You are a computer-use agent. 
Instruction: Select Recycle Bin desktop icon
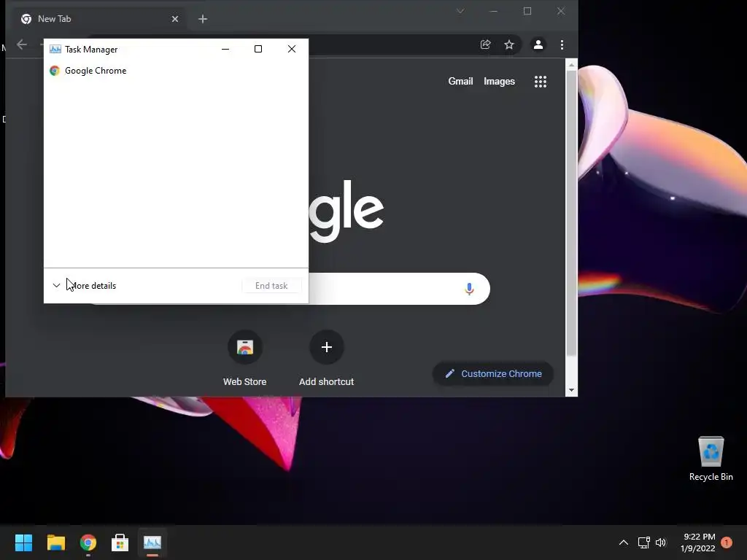tap(711, 459)
